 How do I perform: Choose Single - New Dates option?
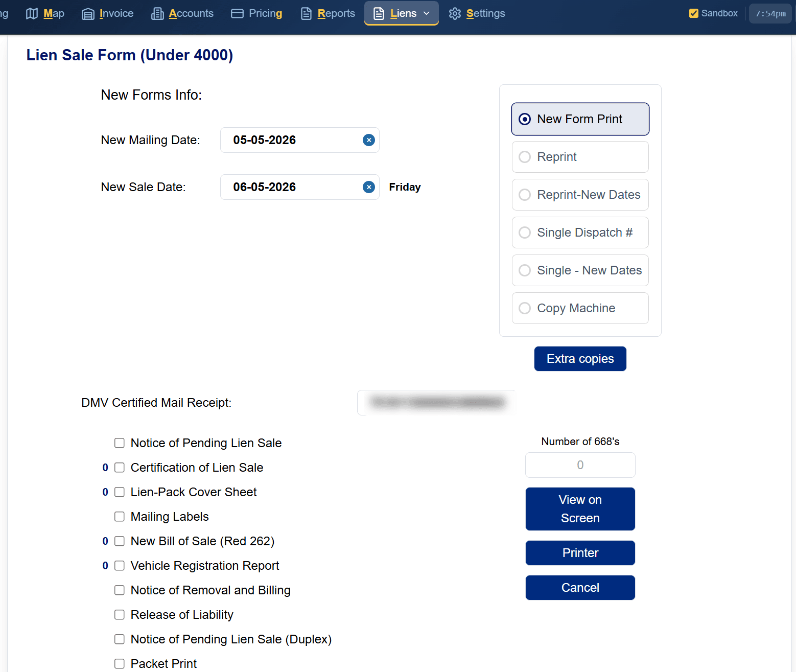[580, 270]
